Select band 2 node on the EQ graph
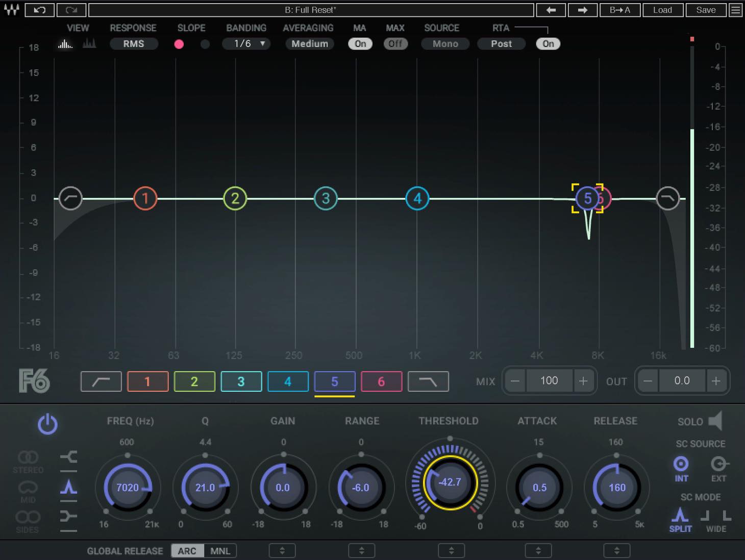This screenshot has width=745, height=560. pos(235,198)
